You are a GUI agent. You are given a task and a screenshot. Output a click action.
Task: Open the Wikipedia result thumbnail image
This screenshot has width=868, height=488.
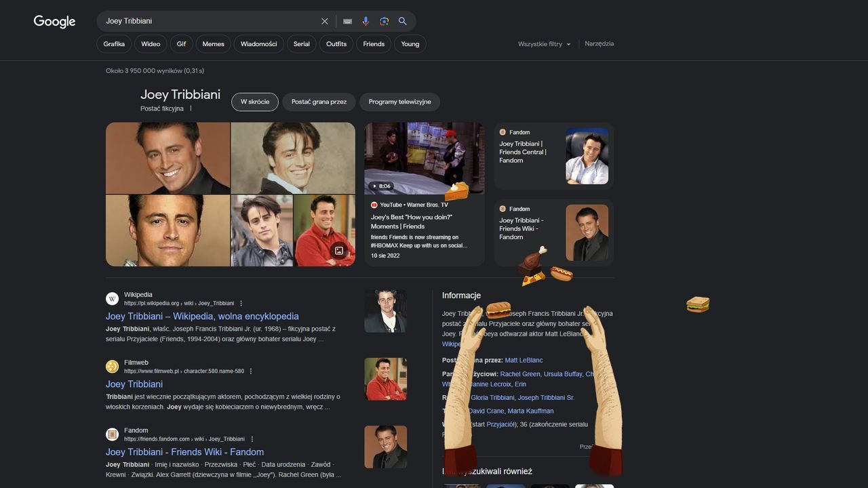(385, 311)
